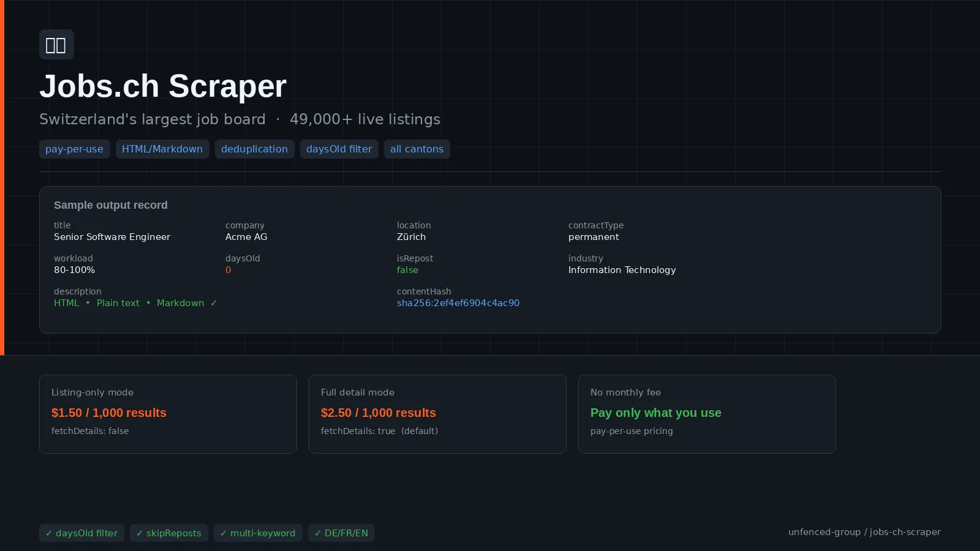Expand the Full detail mode card
Screen dimensions: 980x551
[437, 414]
